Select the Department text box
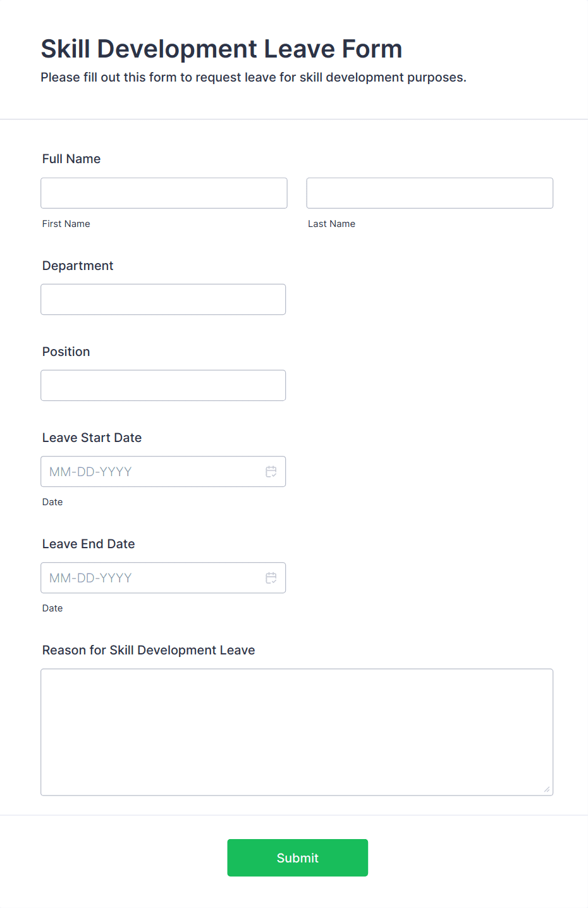Viewport: 588px width, 908px height. point(163,299)
